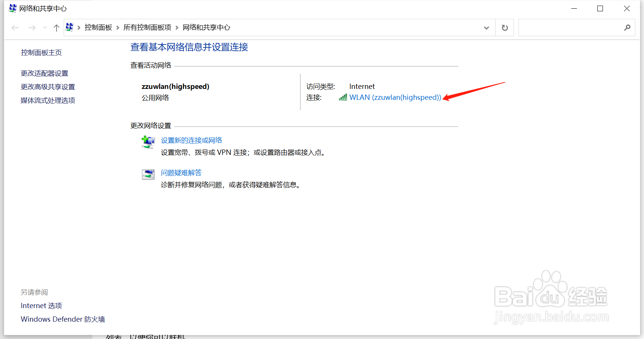Open 所有控制面板项 from breadcrumb
This screenshot has height=339, width=644.
click(x=147, y=27)
